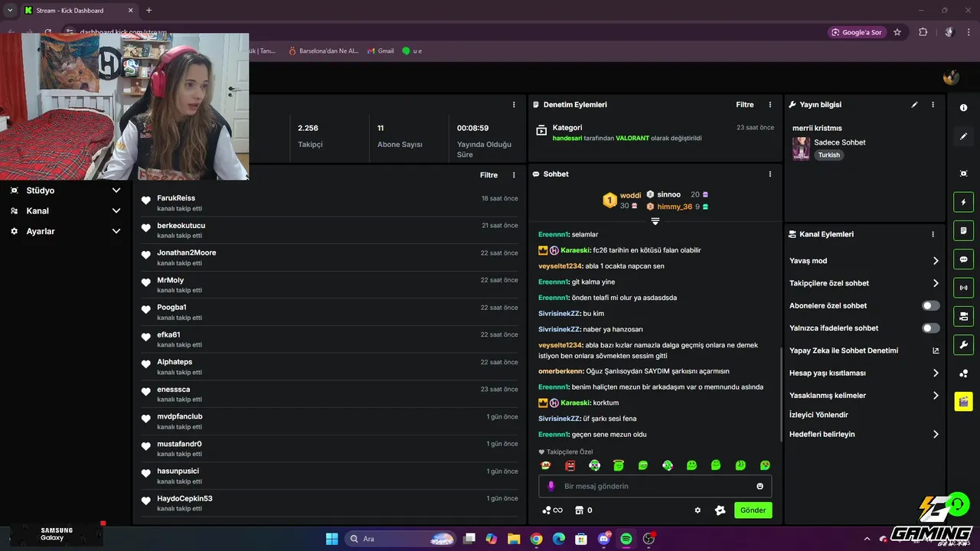The width and height of the screenshot is (980, 551).
Task: Insert the halo green emote
Action: [x=619, y=465]
